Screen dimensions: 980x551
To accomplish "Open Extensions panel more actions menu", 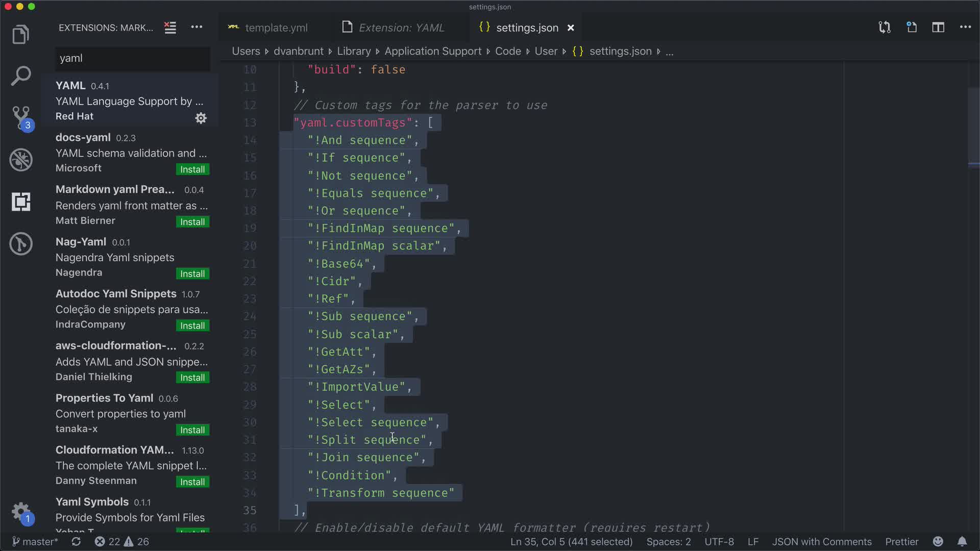I will [x=197, y=28].
